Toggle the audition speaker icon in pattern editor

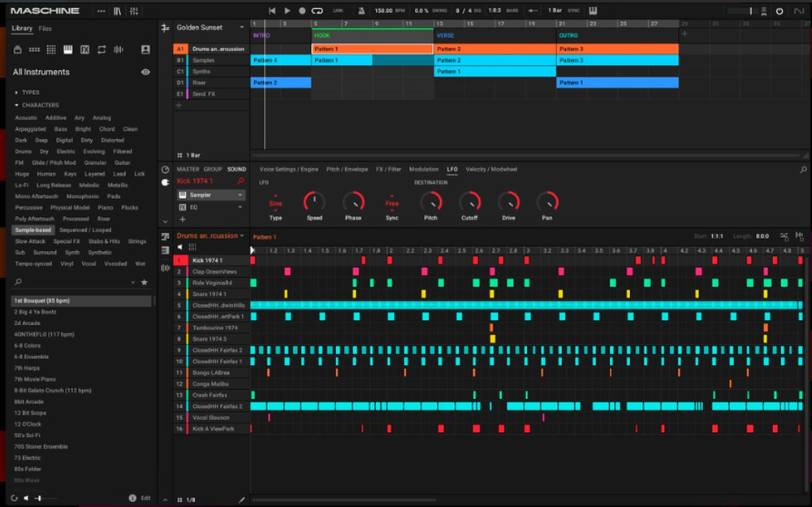point(179,247)
